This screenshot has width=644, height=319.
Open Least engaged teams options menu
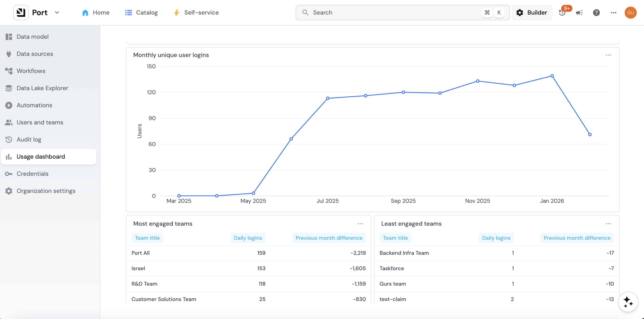[x=608, y=224]
